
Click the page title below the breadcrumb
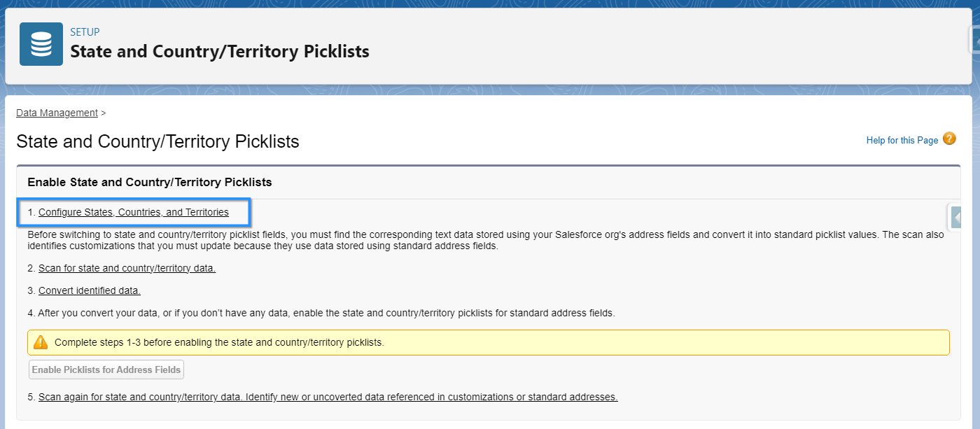[x=157, y=141]
